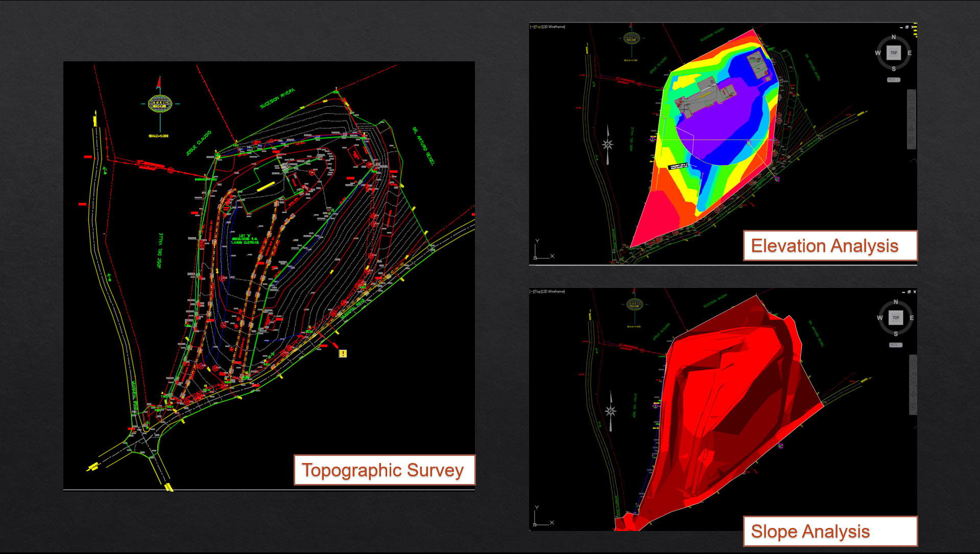Select the Elevation Analysis caption label

coord(830,246)
